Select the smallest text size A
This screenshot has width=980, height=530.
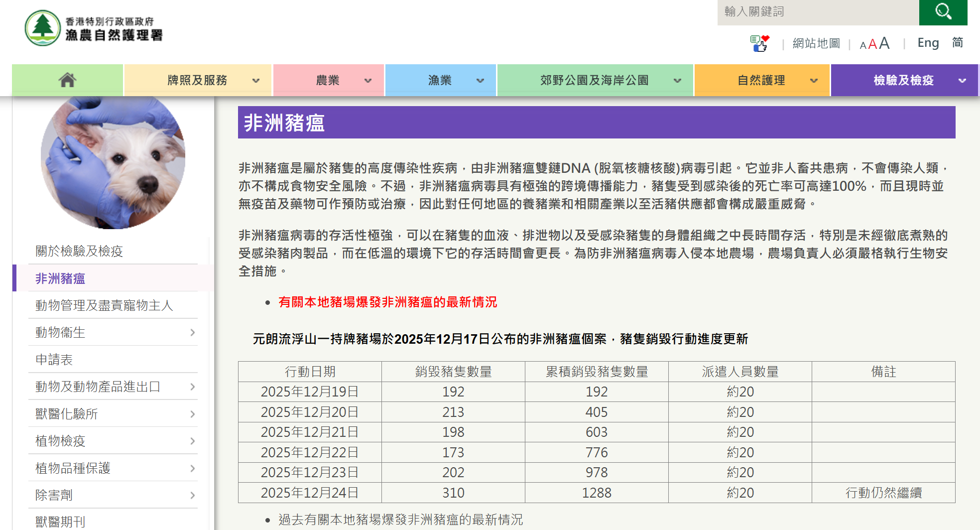(863, 45)
